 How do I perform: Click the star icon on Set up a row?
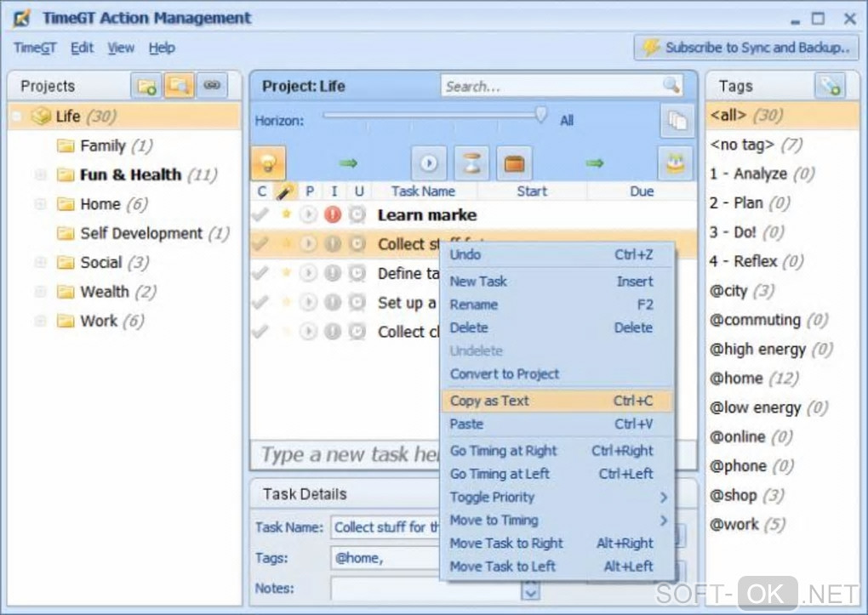pyautogui.click(x=286, y=302)
